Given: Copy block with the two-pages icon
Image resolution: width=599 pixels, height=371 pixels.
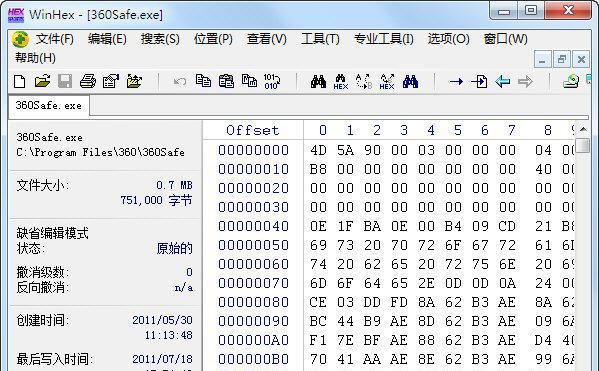Looking at the screenshot, I should click(203, 81).
